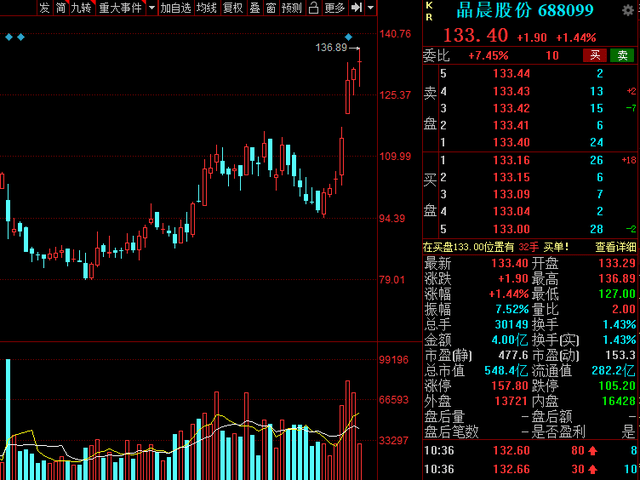Toggle the 九转 indicator
The height and width of the screenshot is (480, 640).
[81, 7]
